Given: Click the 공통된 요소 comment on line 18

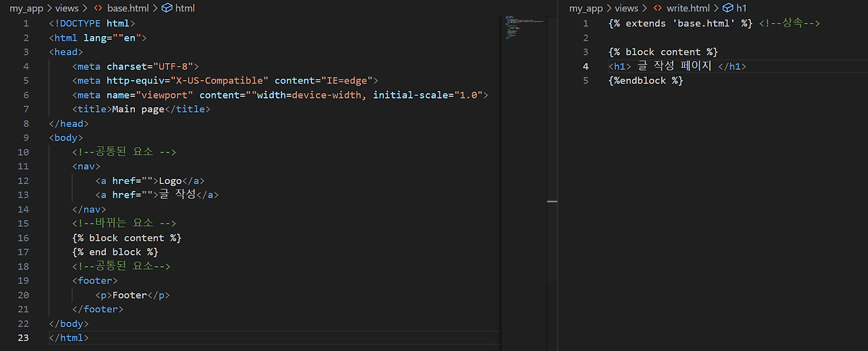Looking at the screenshot, I should [x=121, y=266].
